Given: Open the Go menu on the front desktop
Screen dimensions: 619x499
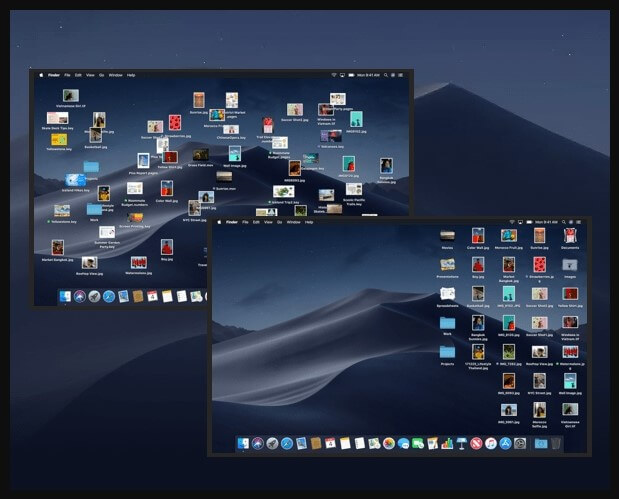Looking at the screenshot, I should (277, 222).
